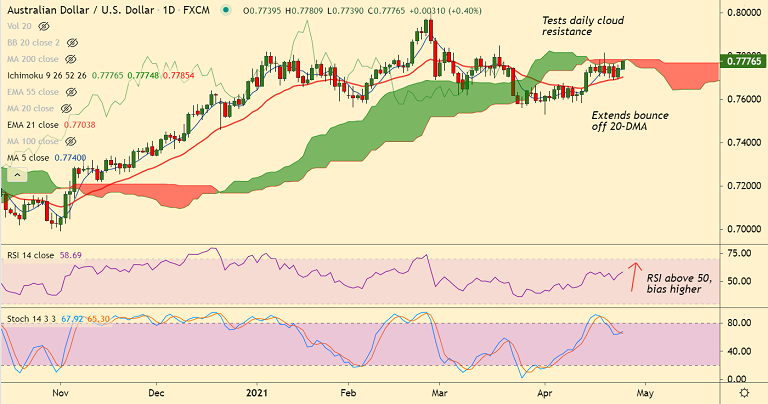Click the 'Extends bounce off 20-DMA' annotation

click(x=630, y=121)
